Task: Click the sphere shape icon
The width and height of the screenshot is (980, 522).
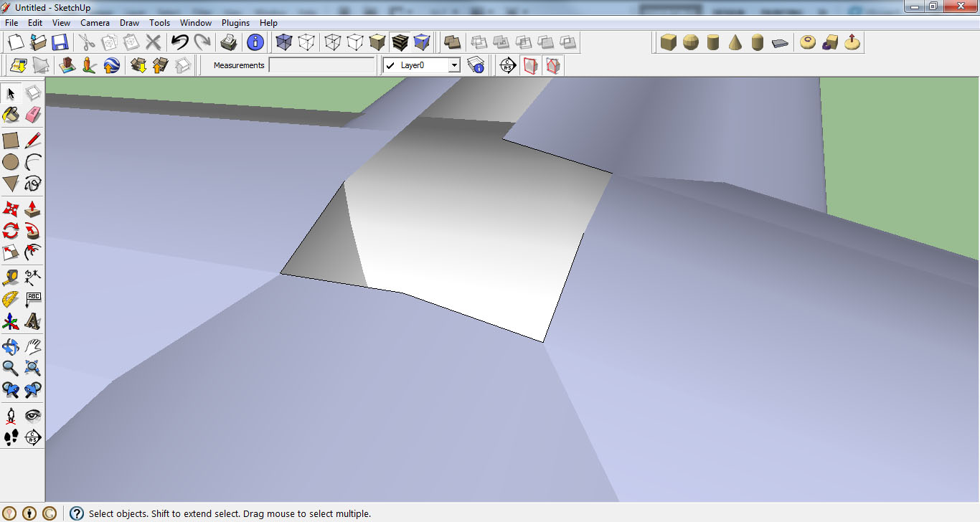Action: (691, 42)
